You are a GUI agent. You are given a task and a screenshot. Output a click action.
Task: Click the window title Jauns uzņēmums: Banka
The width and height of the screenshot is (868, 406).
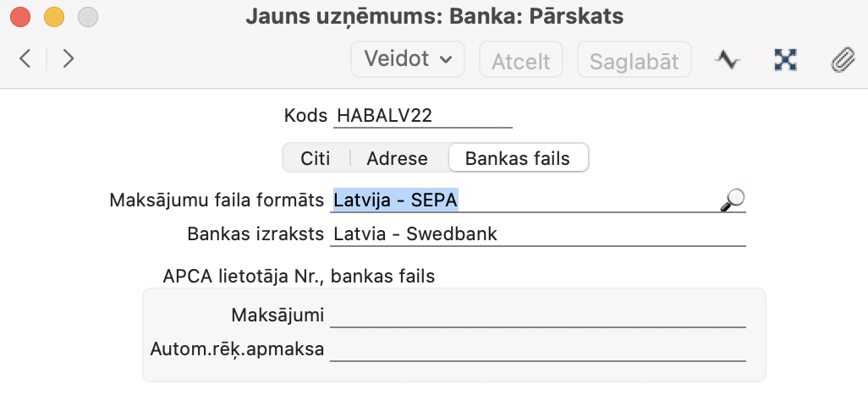coord(434,16)
